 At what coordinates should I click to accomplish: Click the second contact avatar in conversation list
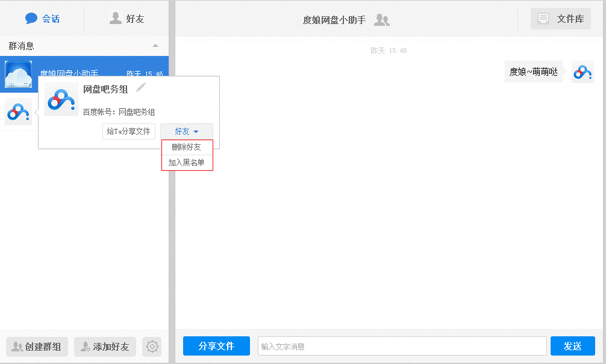point(17,111)
